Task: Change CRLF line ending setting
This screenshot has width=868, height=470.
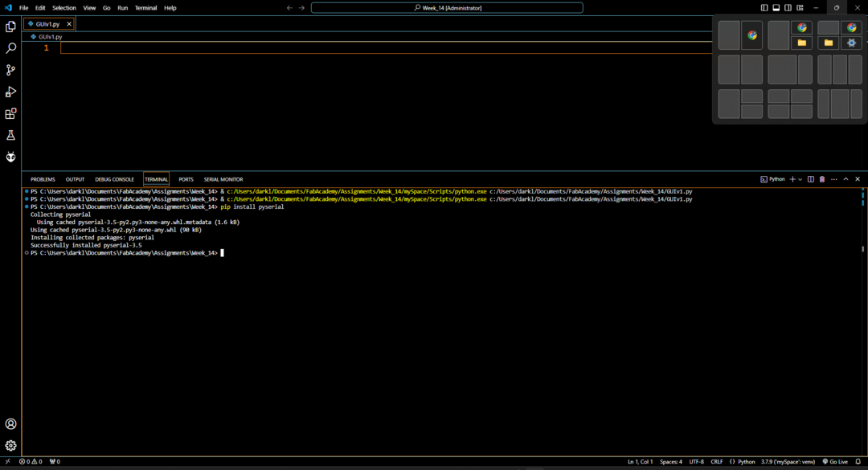Action: coord(717,462)
